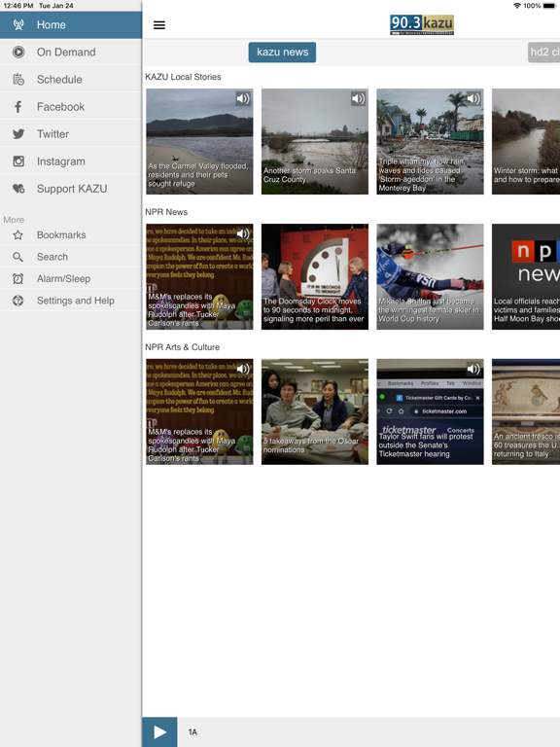
Task: Open Arts & Culture M&M's story
Action: [199, 411]
